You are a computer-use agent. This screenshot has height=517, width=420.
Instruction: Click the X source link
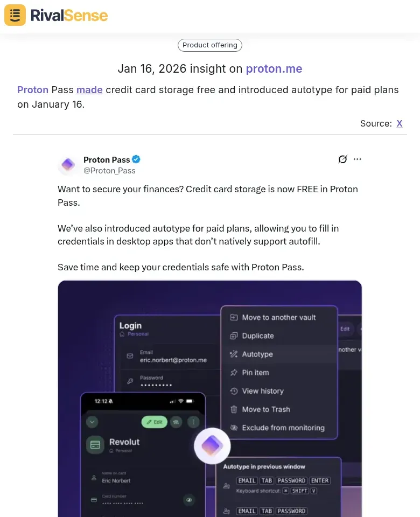pos(400,123)
